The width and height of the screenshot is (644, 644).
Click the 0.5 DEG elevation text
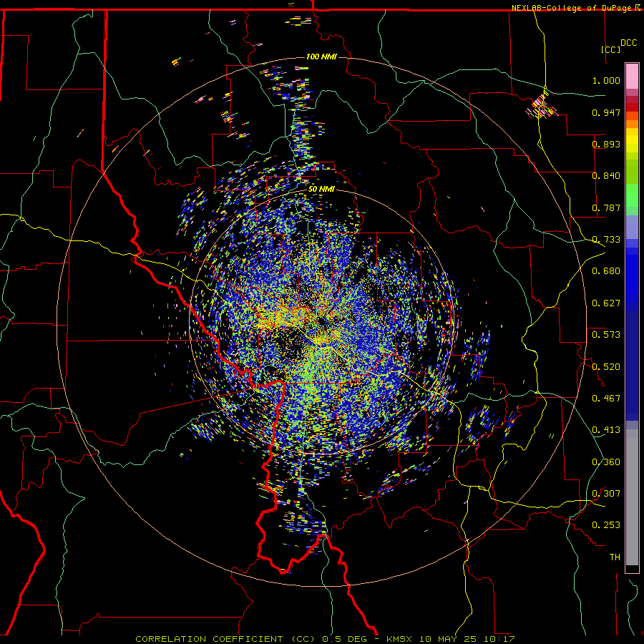pos(344,639)
